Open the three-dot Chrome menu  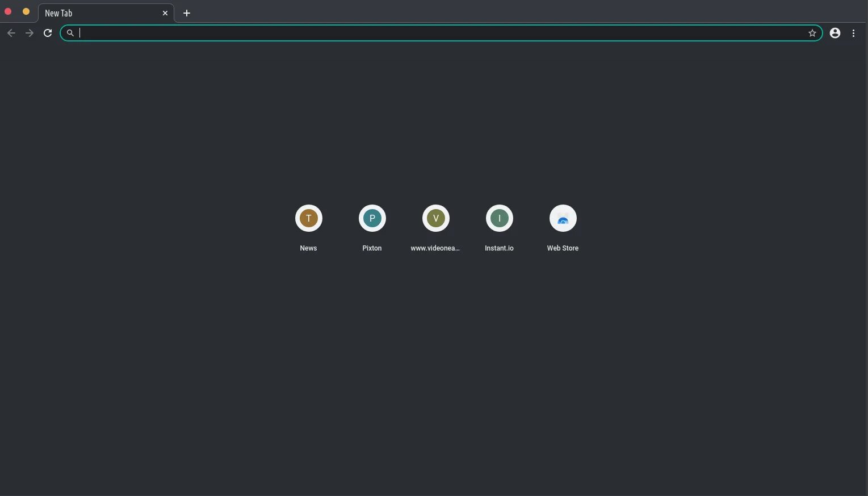pos(853,33)
